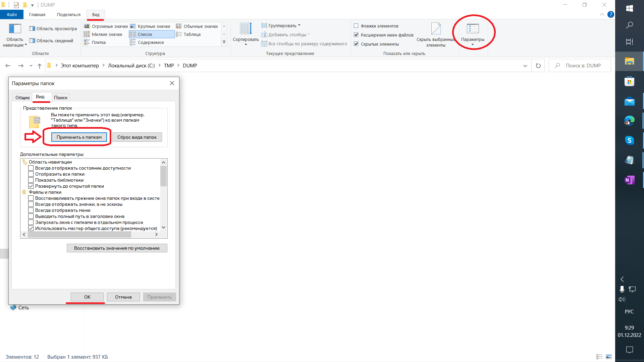Viewport: 644px width, 362px height.
Task: Expand the layout gallery more arrow
Action: coord(224,42)
